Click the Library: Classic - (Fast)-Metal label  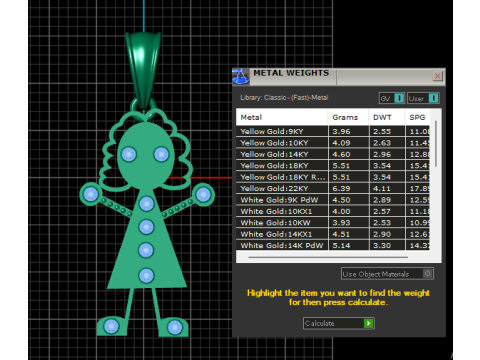coord(284,98)
